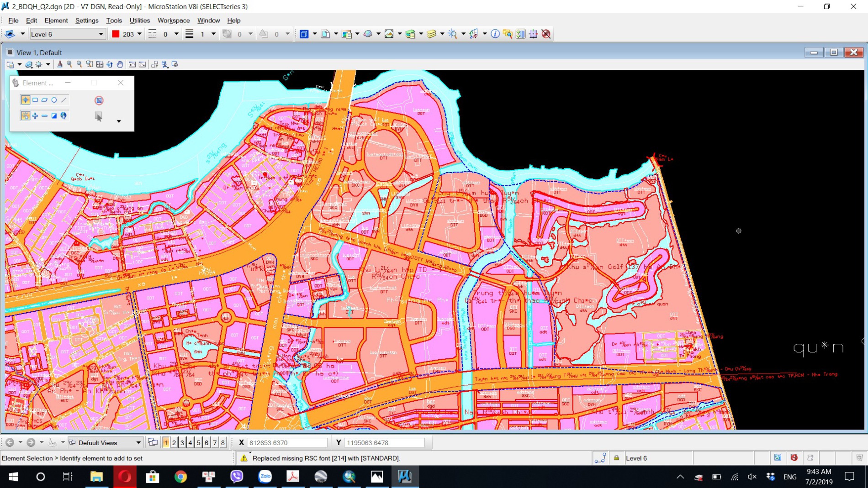The height and width of the screenshot is (488, 868).
Task: Open the Level 6 active level dropdown
Action: point(101,34)
